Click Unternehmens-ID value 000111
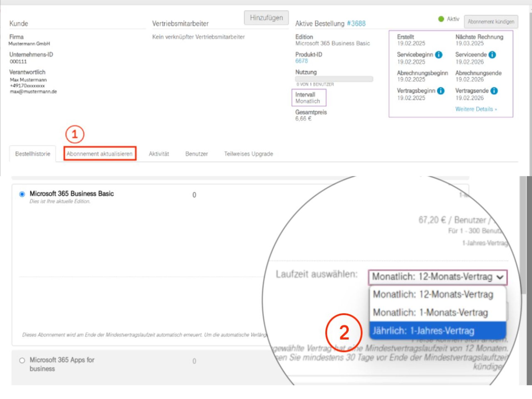 [18, 62]
